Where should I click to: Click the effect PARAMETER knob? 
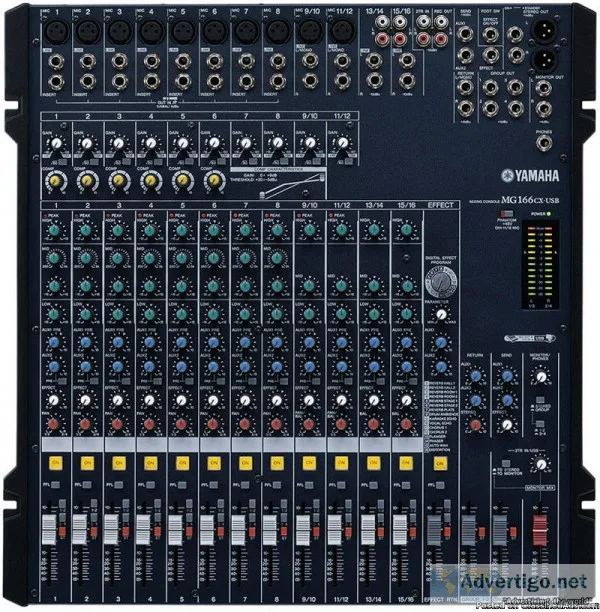pos(442,315)
